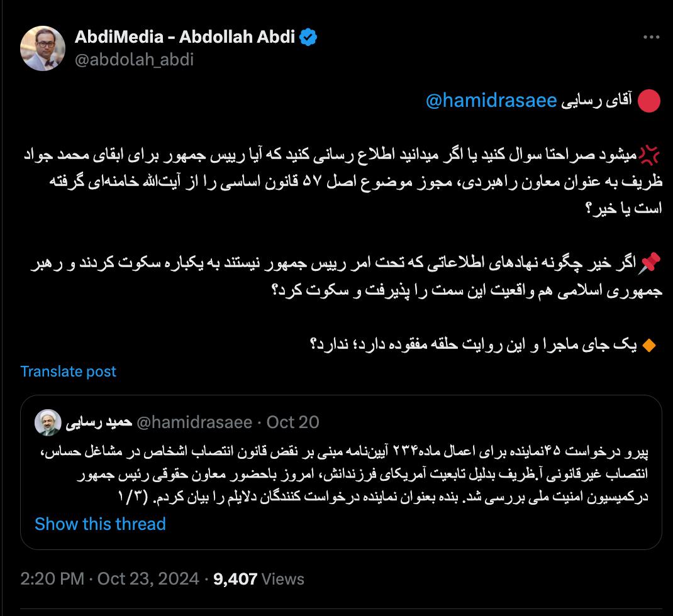
Task: Click the paragraph beginning with the pushpin
Action: (x=346, y=277)
